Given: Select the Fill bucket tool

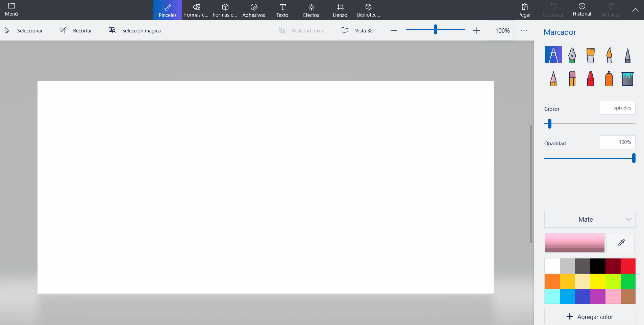Looking at the screenshot, I should click(x=627, y=78).
